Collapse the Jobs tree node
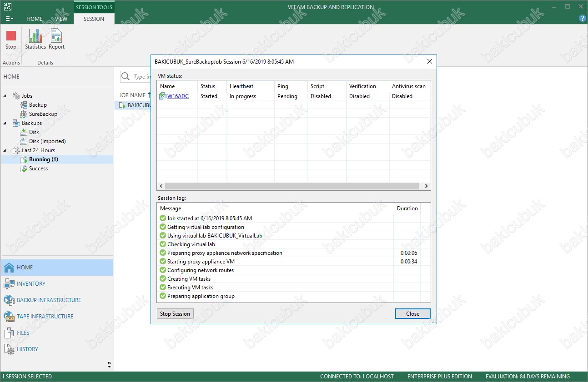The height and width of the screenshot is (382, 588). point(5,96)
